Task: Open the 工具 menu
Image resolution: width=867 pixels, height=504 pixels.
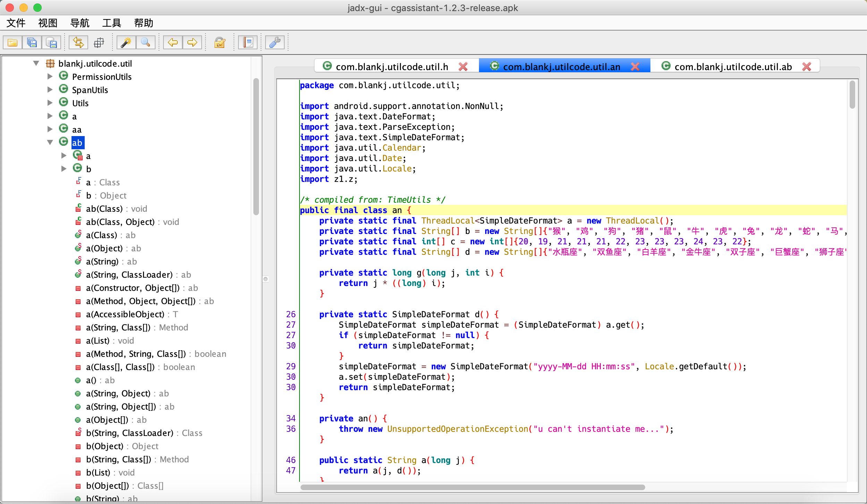Action: (x=111, y=23)
